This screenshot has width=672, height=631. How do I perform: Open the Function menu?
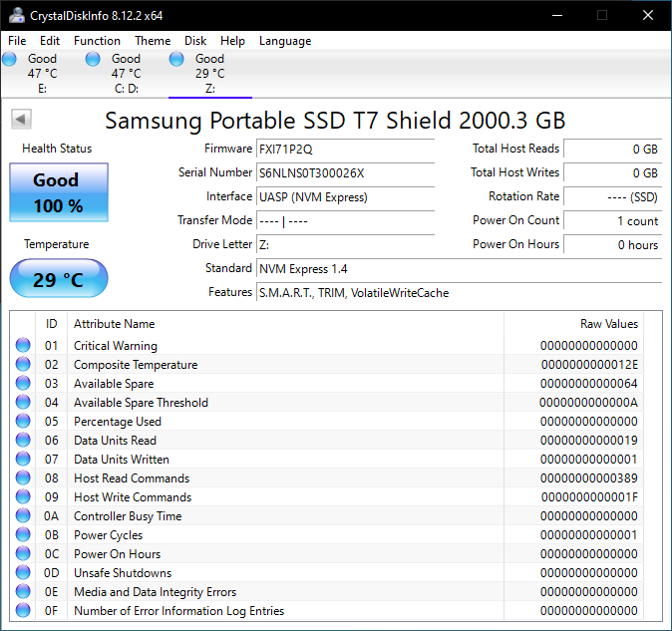(x=98, y=41)
